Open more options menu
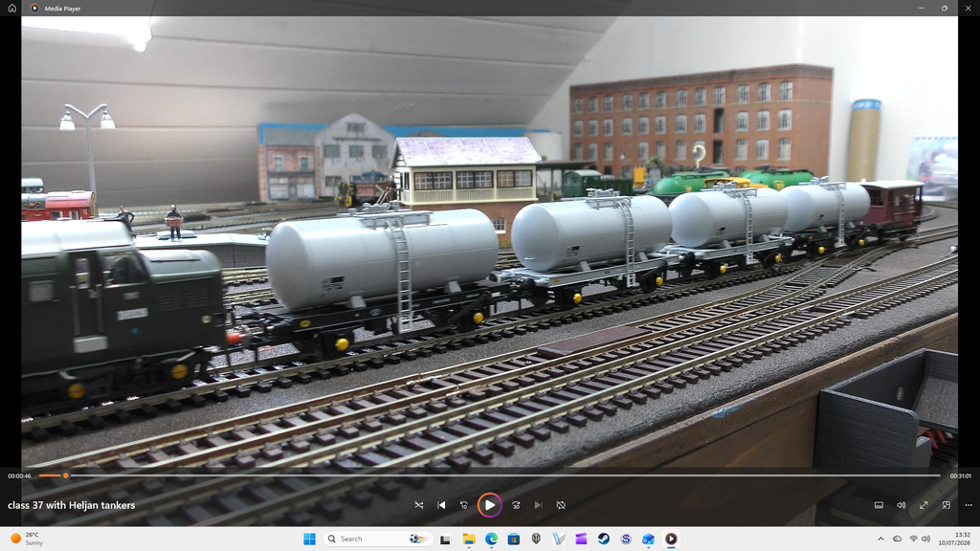 point(969,505)
